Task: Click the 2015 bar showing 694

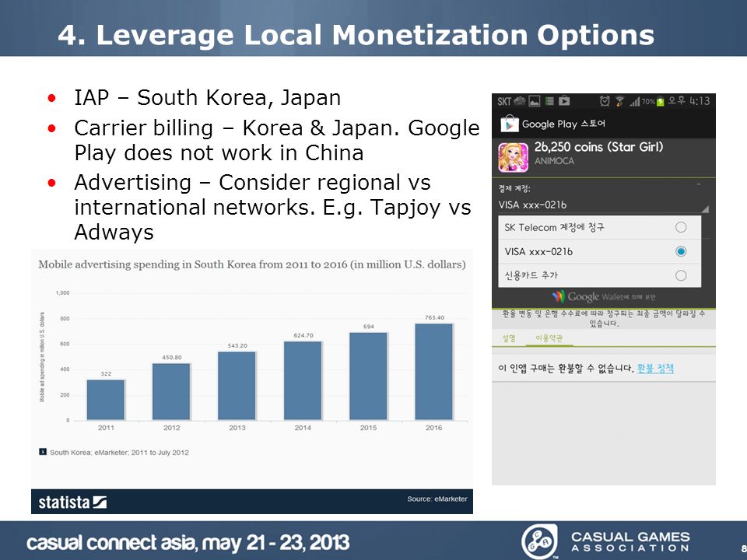Action: pyautogui.click(x=368, y=376)
